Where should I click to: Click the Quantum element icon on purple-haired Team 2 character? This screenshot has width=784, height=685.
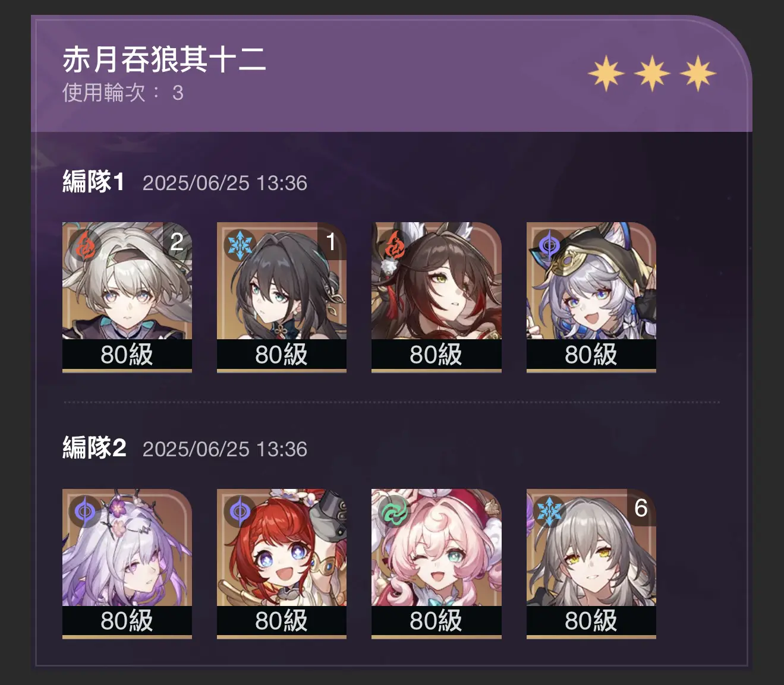85,512
